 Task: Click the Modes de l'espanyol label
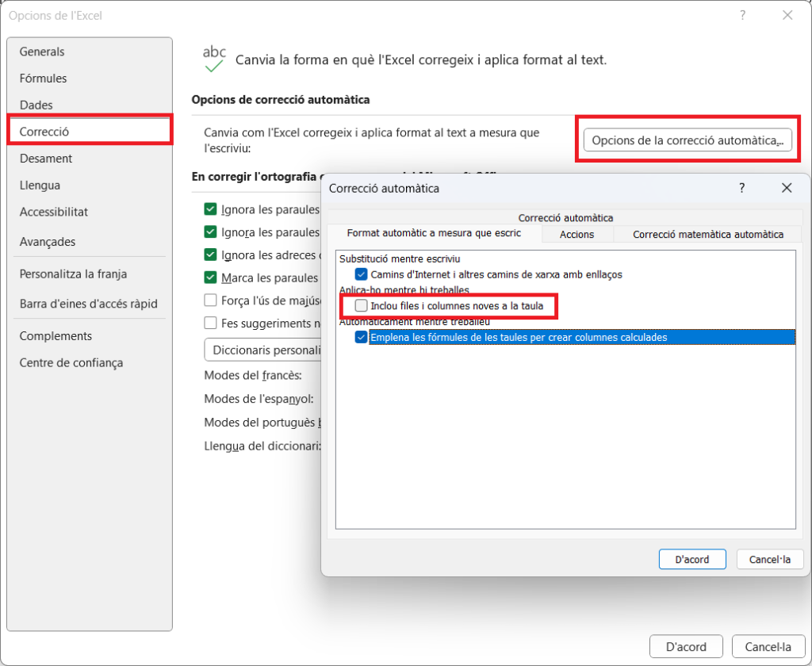coord(259,400)
